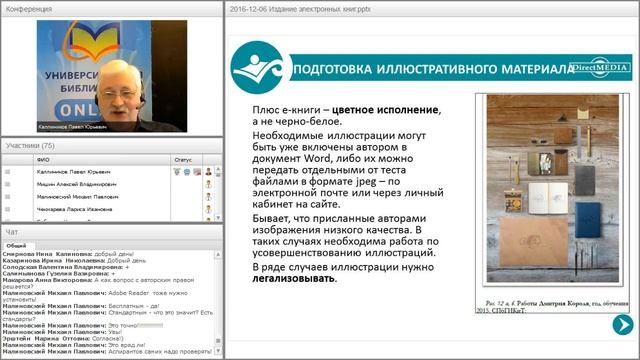Click the DirectMEDIA logo on slide header
Screen dimensions: 640x360
click(600, 67)
